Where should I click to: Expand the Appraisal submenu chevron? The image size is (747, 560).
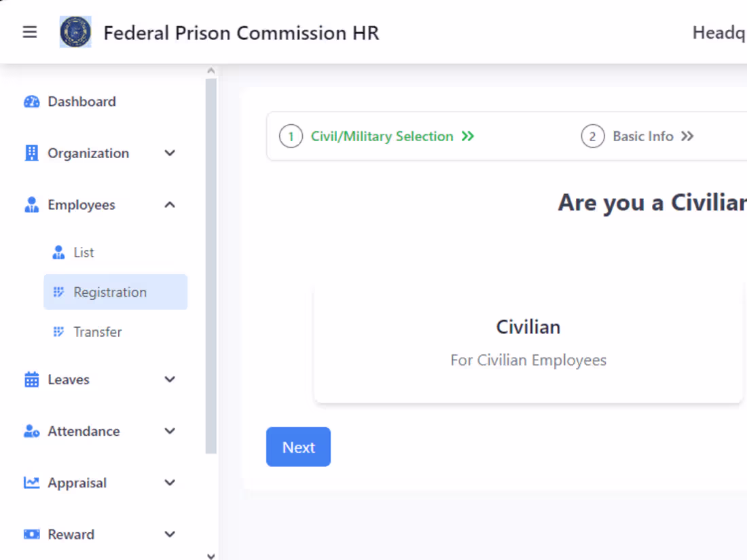pyautogui.click(x=170, y=483)
